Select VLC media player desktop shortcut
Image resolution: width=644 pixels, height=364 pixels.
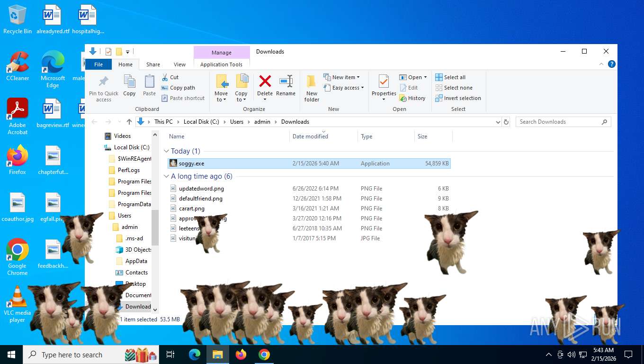click(18, 304)
